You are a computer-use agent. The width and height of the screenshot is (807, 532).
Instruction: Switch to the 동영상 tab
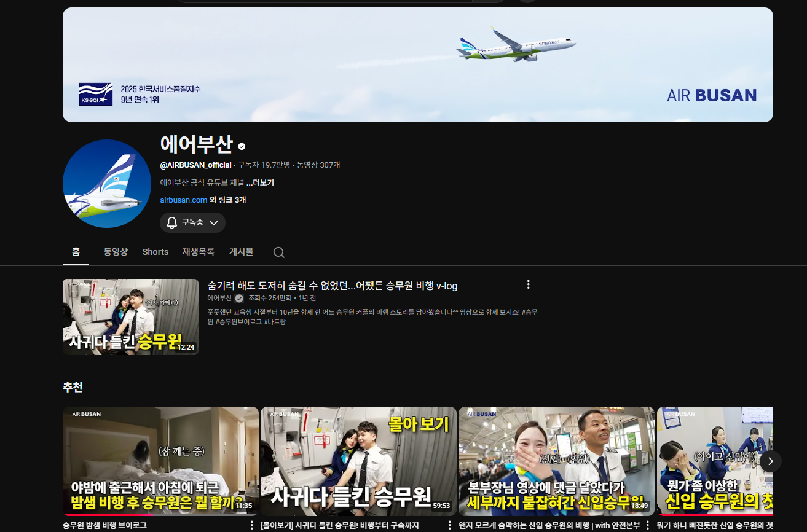[x=116, y=252]
